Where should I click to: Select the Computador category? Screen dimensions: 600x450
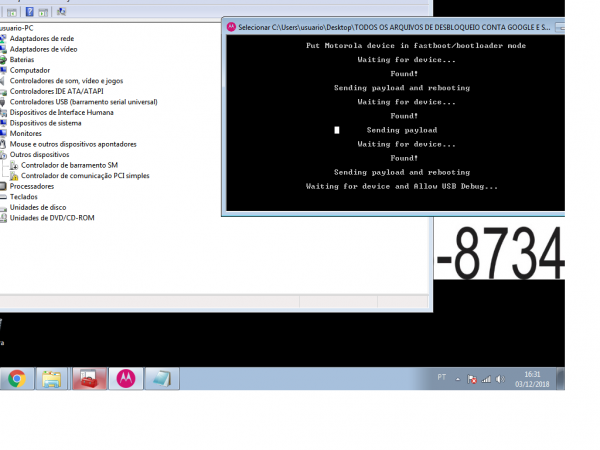30,70
